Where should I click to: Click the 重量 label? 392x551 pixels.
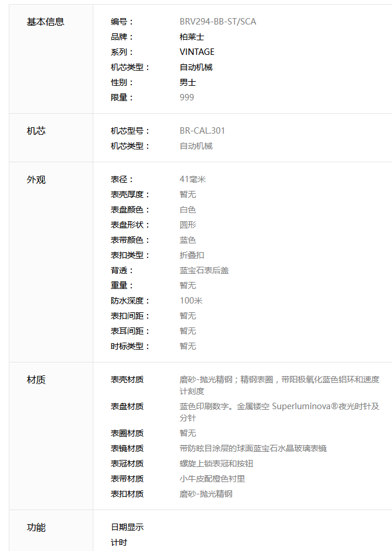(x=121, y=285)
